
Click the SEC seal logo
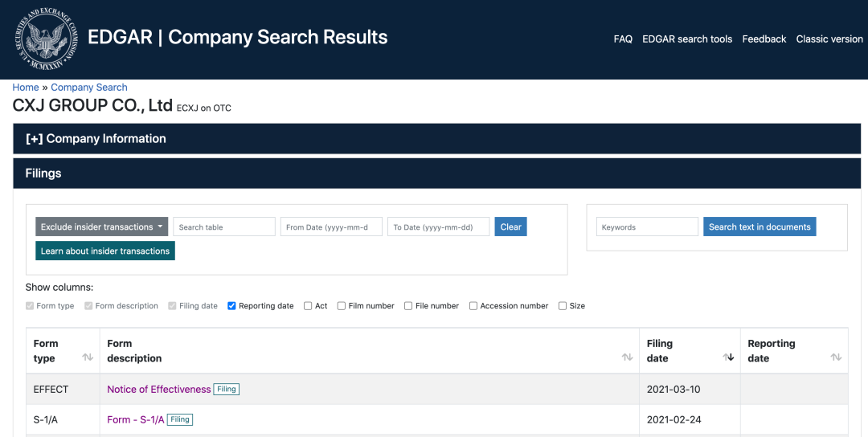pos(46,39)
